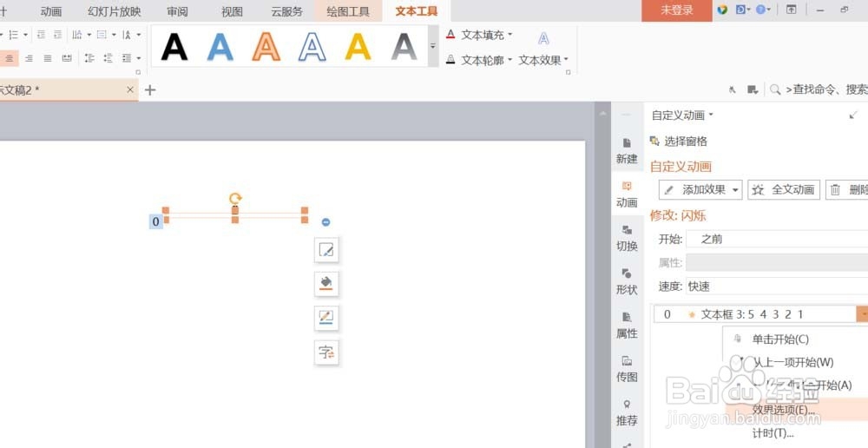The height and width of the screenshot is (448, 868).
Task: Open the 视图 ribbon tab
Action: (x=232, y=11)
